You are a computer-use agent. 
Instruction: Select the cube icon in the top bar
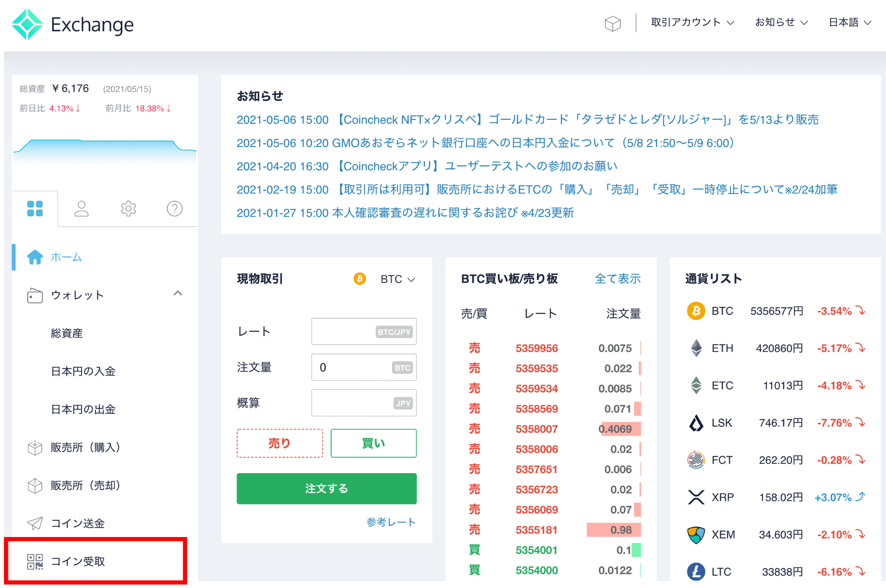(613, 23)
